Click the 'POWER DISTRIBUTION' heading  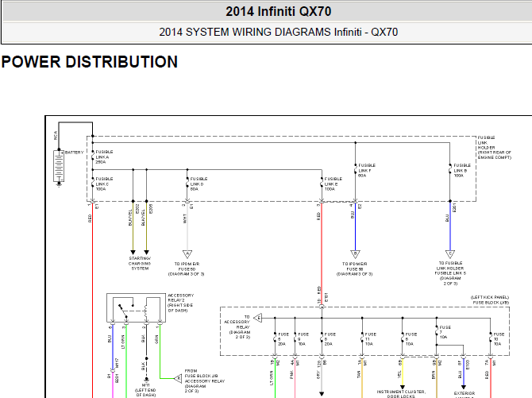(90, 62)
